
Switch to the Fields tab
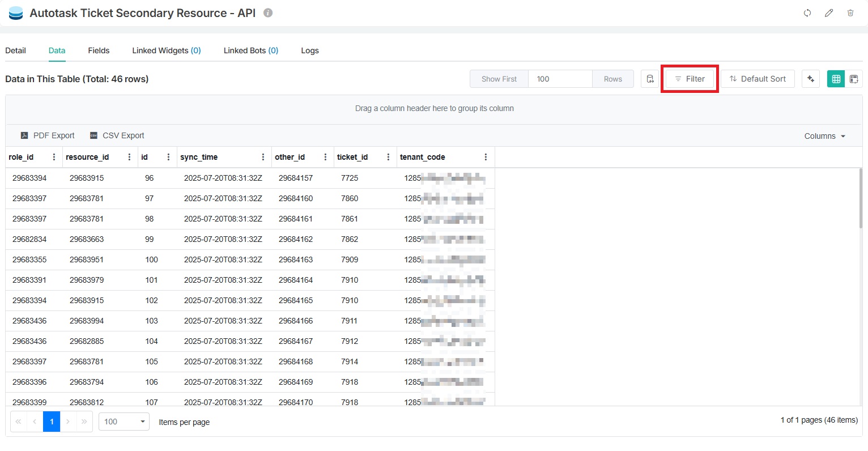point(99,50)
